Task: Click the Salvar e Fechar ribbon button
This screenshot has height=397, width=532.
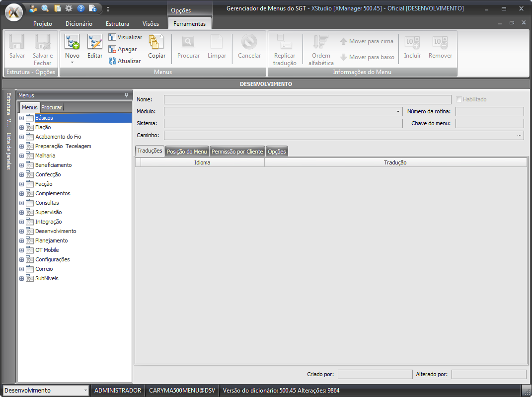Action: tap(43, 50)
